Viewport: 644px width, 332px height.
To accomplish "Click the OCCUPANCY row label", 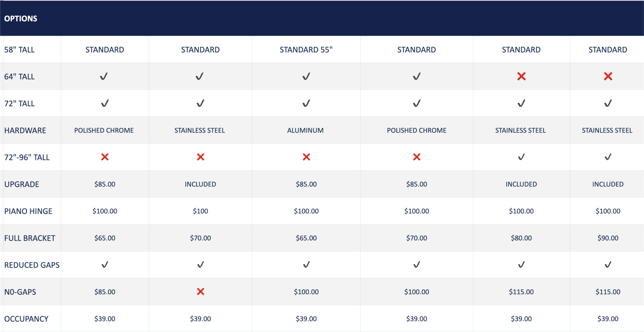I will tap(26, 319).
